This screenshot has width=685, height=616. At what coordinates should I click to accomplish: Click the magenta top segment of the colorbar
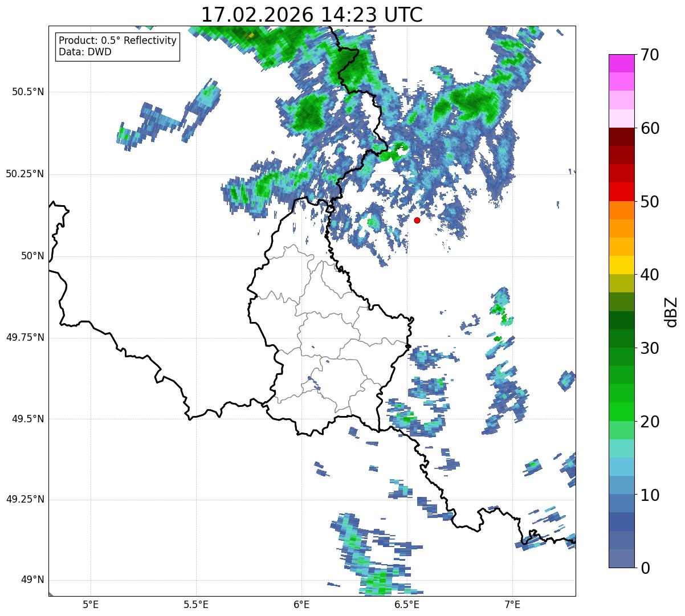point(621,63)
